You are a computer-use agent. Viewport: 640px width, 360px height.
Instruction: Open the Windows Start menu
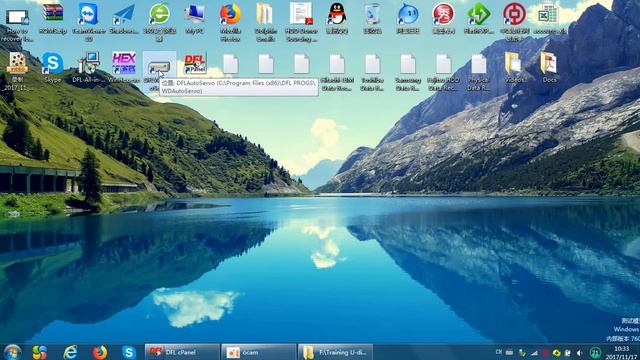point(12,352)
